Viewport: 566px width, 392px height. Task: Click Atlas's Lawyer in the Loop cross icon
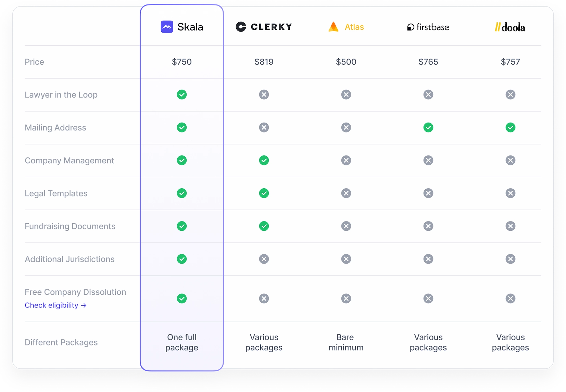coord(346,94)
